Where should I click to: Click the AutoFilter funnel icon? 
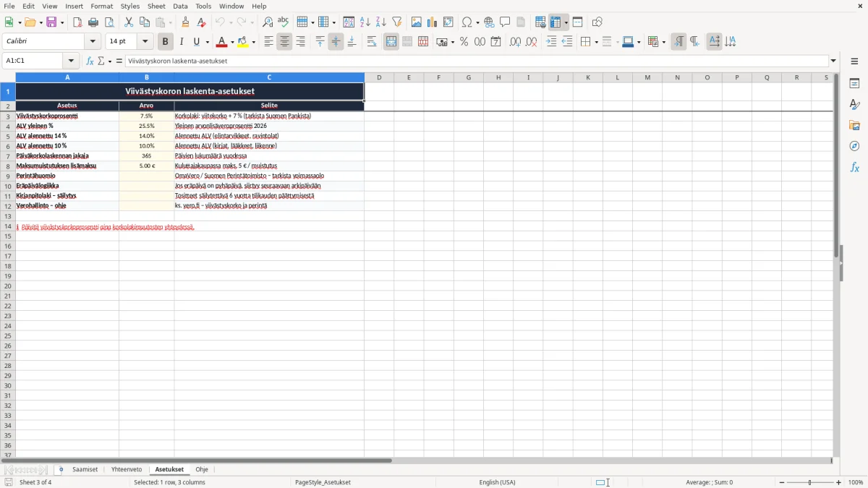point(396,22)
